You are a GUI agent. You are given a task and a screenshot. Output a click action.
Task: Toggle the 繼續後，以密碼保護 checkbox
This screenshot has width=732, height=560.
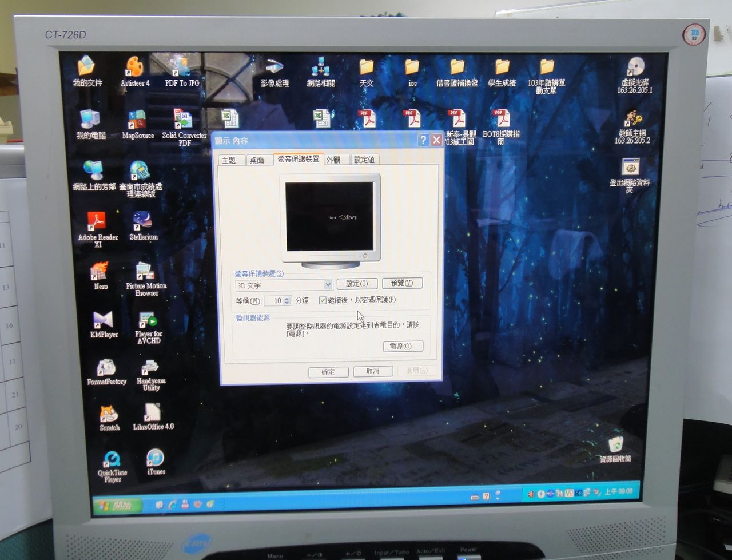323,300
